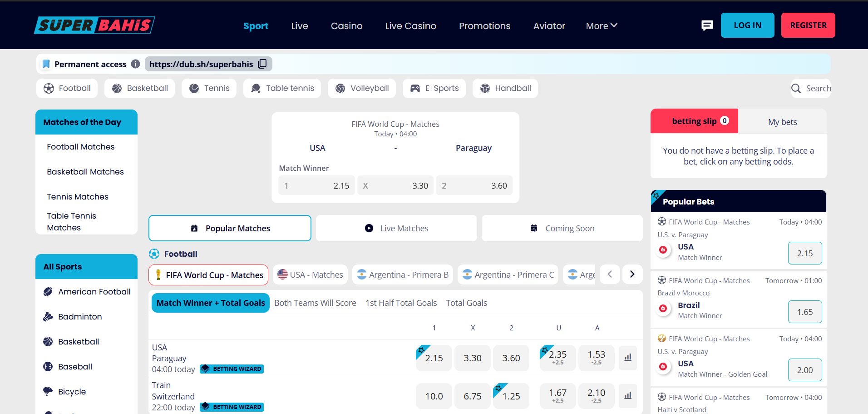Open statistics icon for Train vs Switzerland
Screen dimensions: 868x414
pos(628,396)
